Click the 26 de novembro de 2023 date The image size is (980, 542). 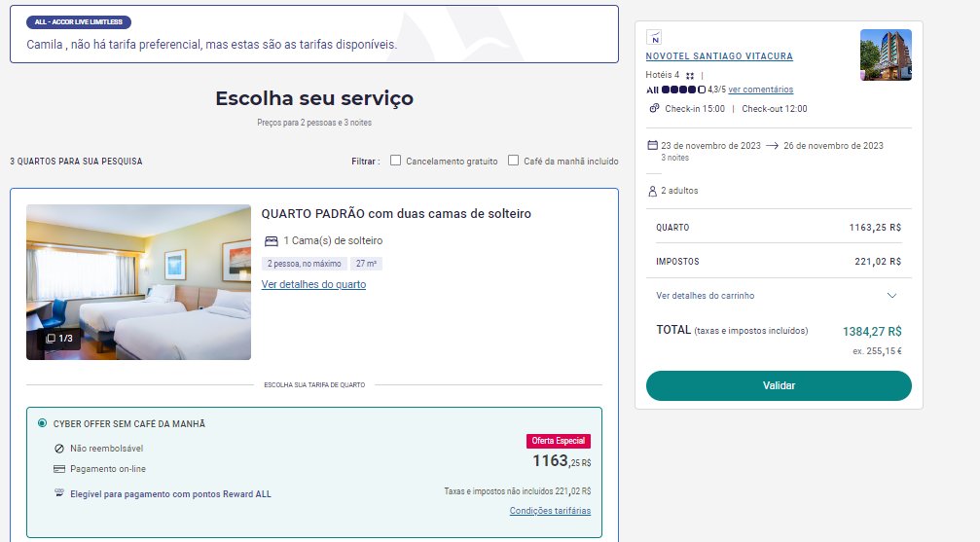(833, 146)
